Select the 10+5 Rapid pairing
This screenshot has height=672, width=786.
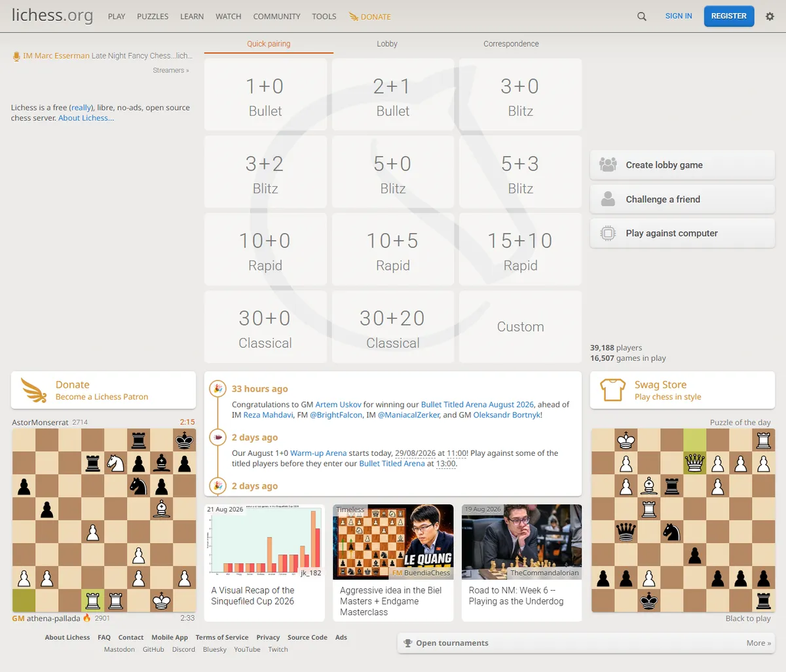coord(393,250)
